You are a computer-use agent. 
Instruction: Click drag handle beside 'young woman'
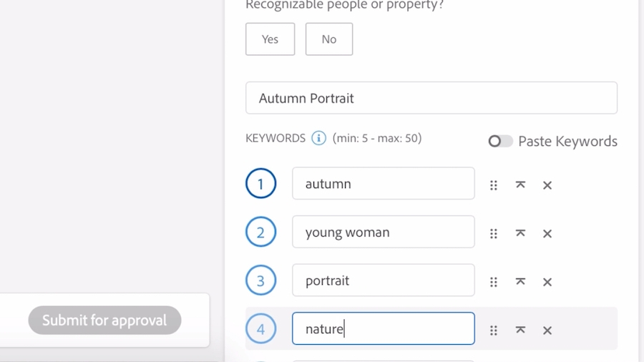(x=494, y=234)
